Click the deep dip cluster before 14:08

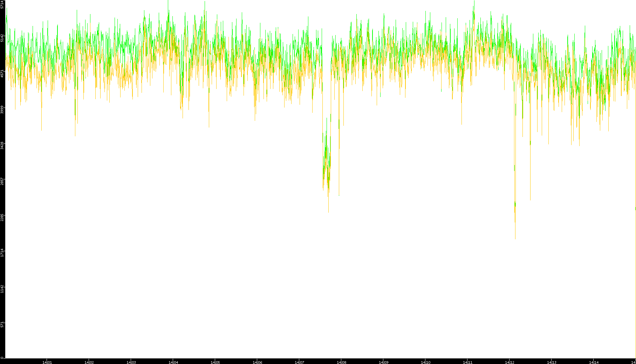(327, 165)
